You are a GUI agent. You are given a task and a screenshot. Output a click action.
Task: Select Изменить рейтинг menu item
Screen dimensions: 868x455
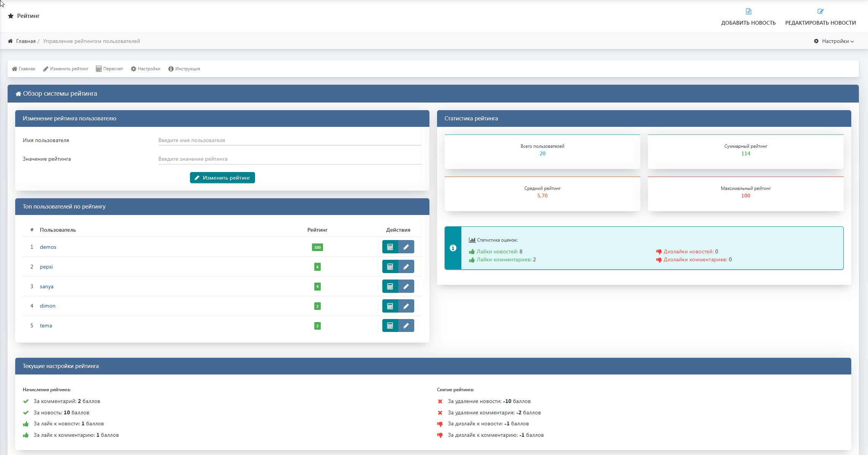pos(66,69)
